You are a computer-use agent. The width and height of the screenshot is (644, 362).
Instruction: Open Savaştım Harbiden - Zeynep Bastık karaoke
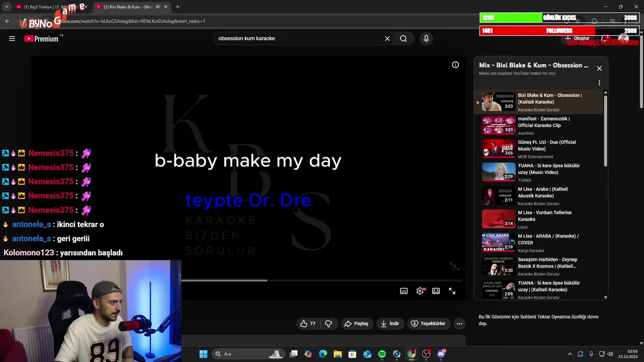point(539,266)
